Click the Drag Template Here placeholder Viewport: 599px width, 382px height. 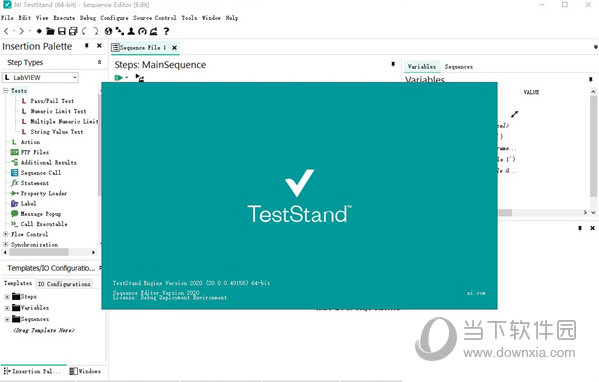pos(44,330)
